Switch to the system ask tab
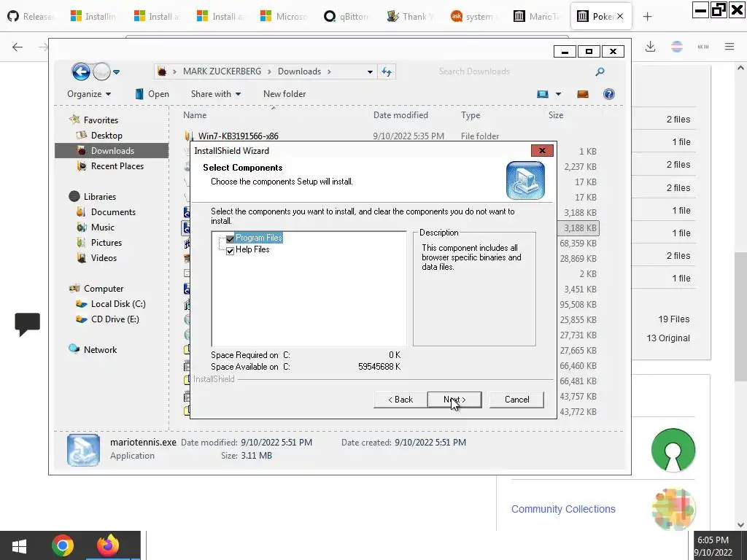This screenshot has height=560, width=747. point(473,17)
